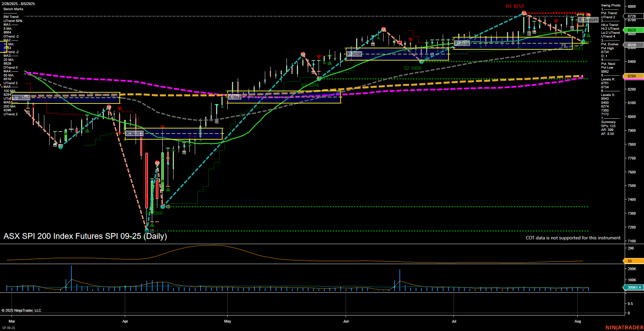644x331 pixels.
Task: Click the chart title ASX SPI 200 Index Futures
Action: pos(85,236)
